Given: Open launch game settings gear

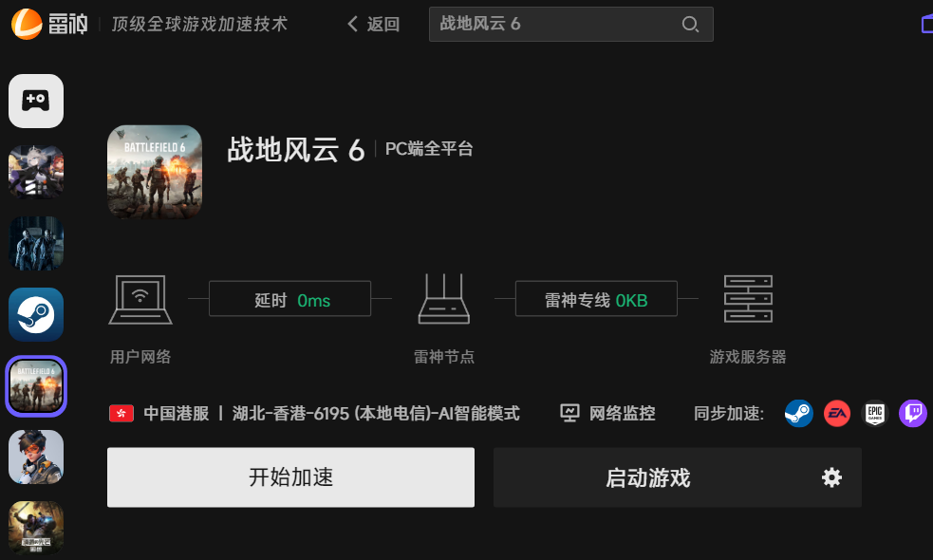Looking at the screenshot, I should coord(831,477).
